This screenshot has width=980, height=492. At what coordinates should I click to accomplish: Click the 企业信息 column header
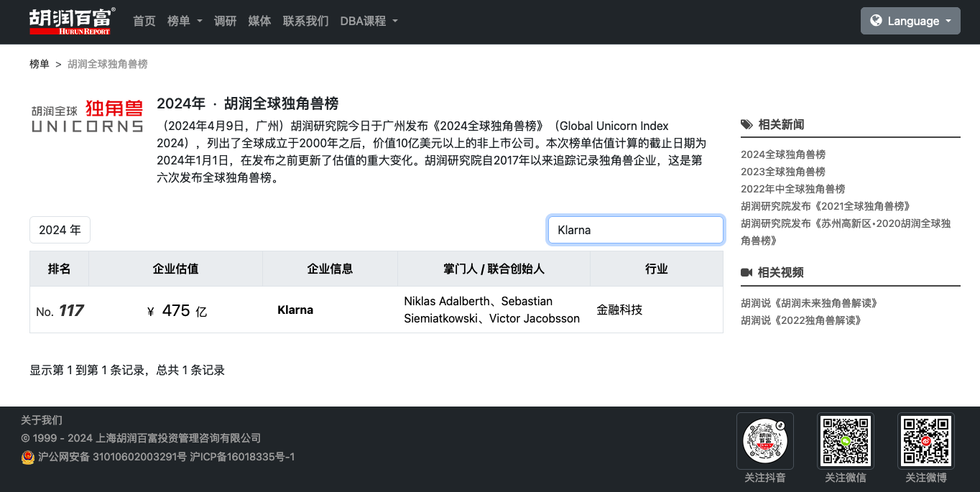coord(330,269)
